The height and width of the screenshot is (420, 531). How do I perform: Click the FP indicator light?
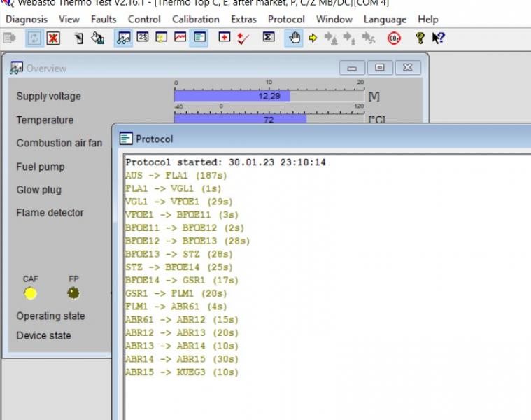(73, 293)
